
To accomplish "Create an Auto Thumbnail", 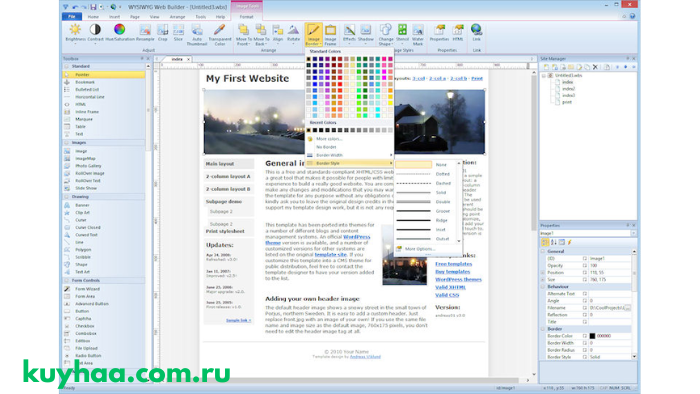I will pos(197,35).
